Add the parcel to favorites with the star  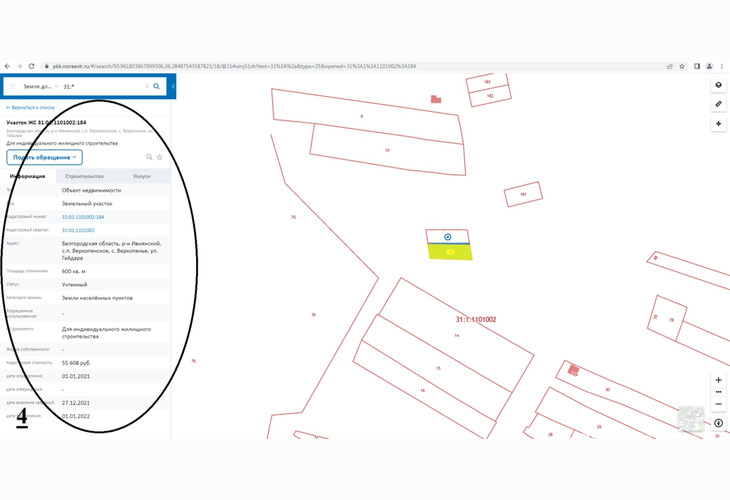[160, 157]
